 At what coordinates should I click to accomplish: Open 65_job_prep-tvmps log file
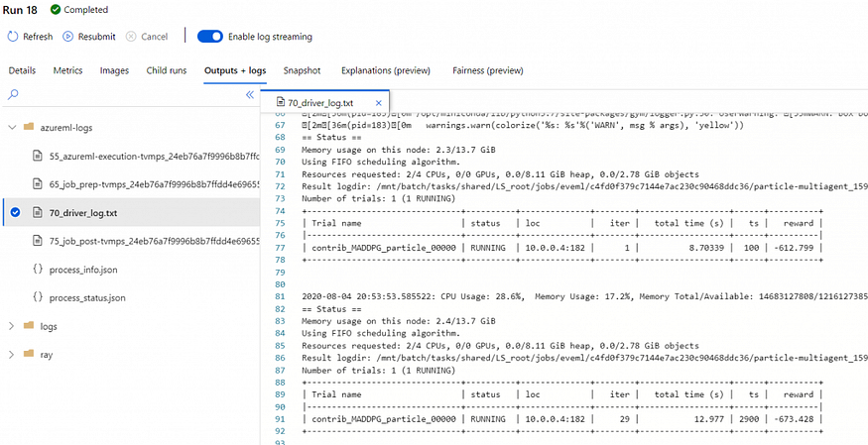155,184
